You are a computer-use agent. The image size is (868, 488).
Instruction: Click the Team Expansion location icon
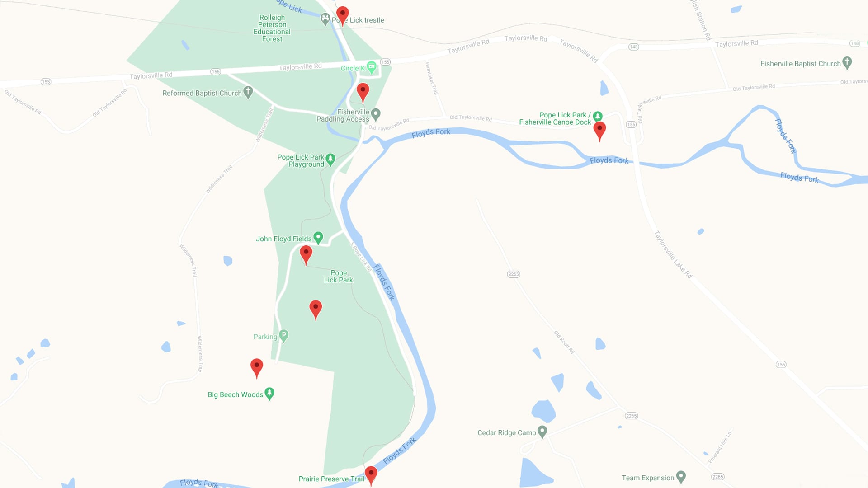681,477
